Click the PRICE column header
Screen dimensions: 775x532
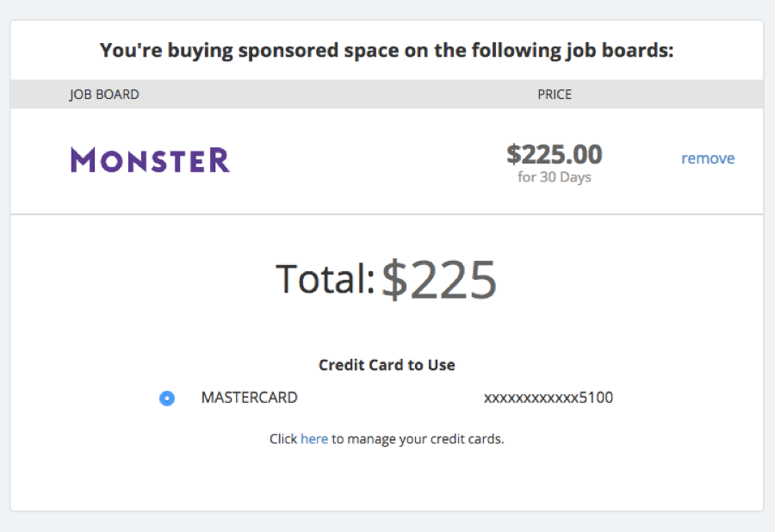[555, 95]
